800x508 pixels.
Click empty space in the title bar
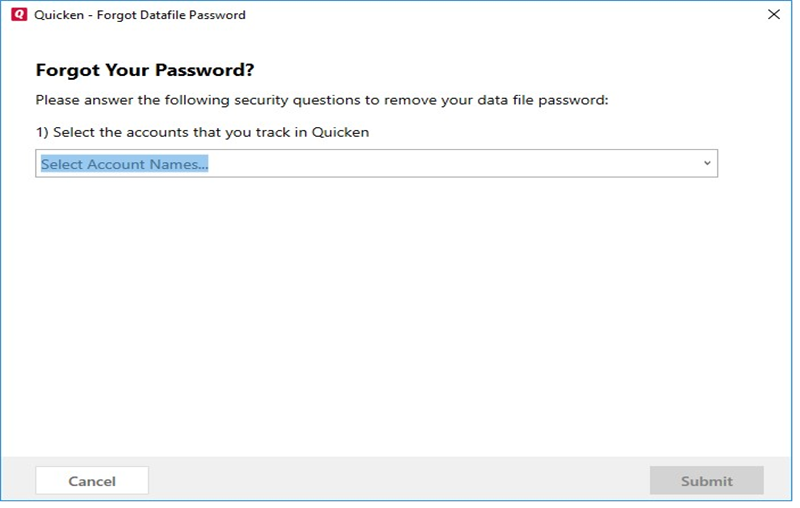[500, 15]
